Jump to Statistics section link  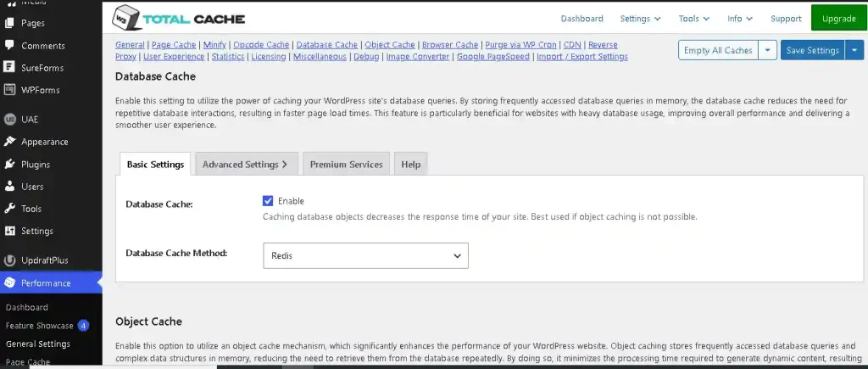pyautogui.click(x=228, y=57)
